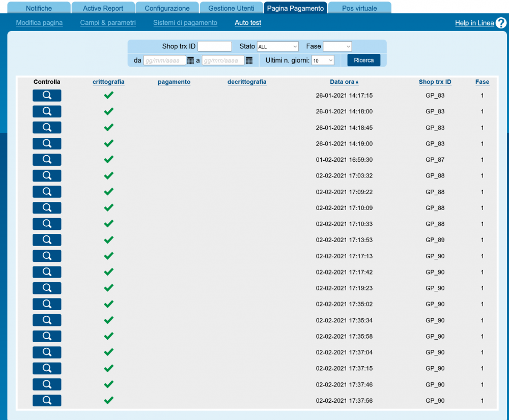The image size is (509, 420).
Task: Expand the Fase dropdown filter
Action: 337,47
